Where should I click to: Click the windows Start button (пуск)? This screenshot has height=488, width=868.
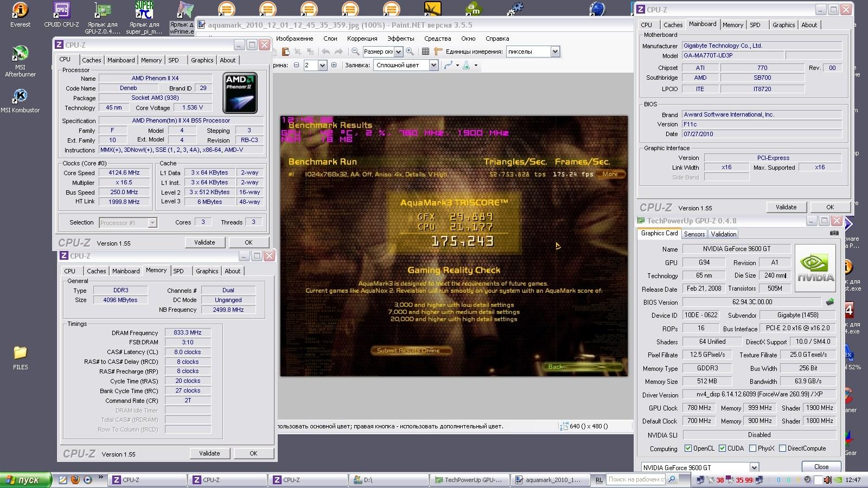coord(26,480)
